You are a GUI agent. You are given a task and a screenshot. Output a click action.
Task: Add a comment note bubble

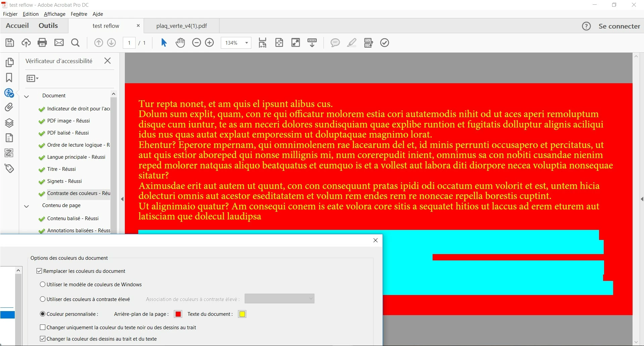click(335, 43)
